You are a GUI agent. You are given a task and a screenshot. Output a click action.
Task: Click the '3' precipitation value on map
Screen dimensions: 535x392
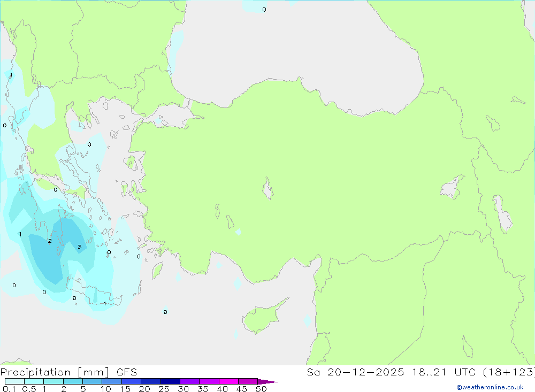coord(80,247)
